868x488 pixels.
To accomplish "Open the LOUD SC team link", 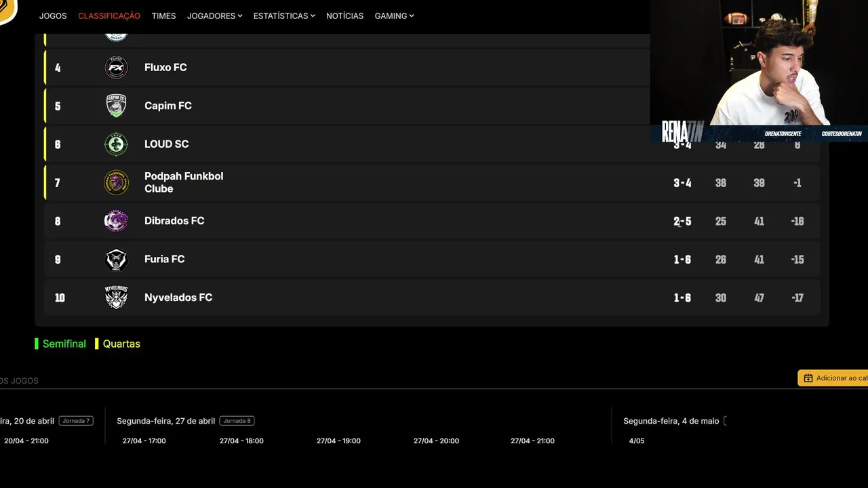I will pos(167,144).
